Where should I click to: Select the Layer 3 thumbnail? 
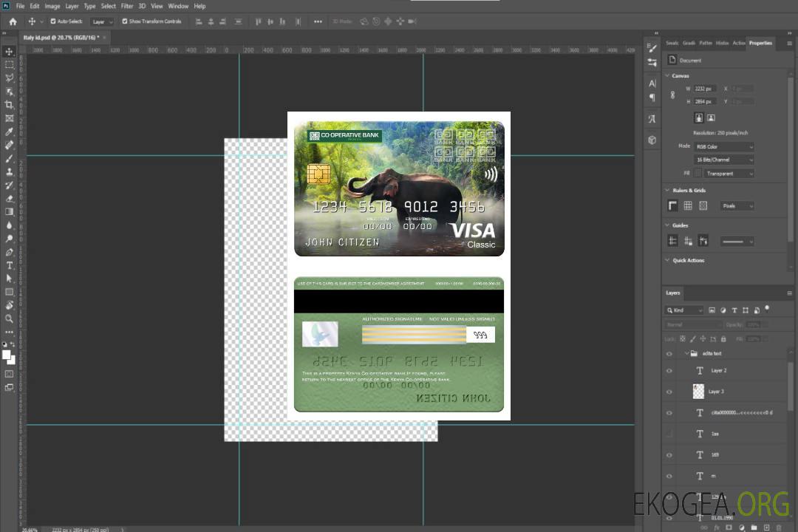(699, 392)
